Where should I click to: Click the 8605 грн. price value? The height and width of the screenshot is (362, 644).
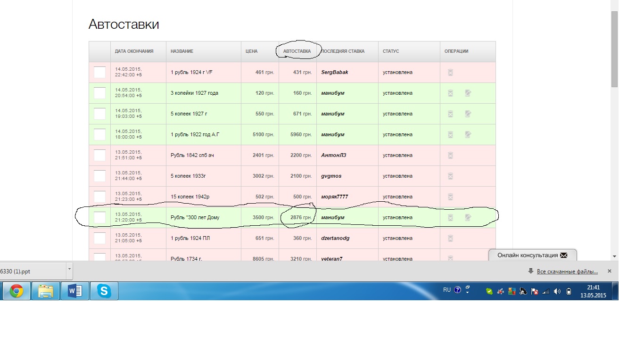tap(264, 259)
